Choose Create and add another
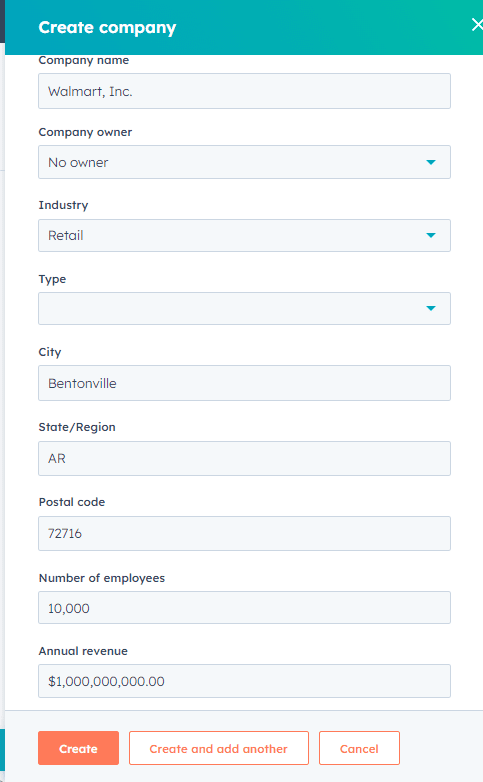The height and width of the screenshot is (782, 483). pyautogui.click(x=219, y=748)
